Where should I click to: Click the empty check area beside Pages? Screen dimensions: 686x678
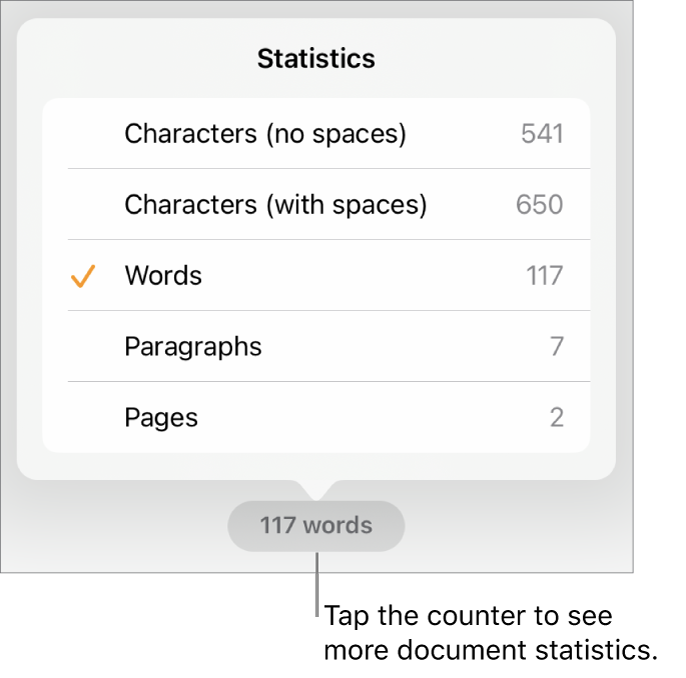click(83, 417)
